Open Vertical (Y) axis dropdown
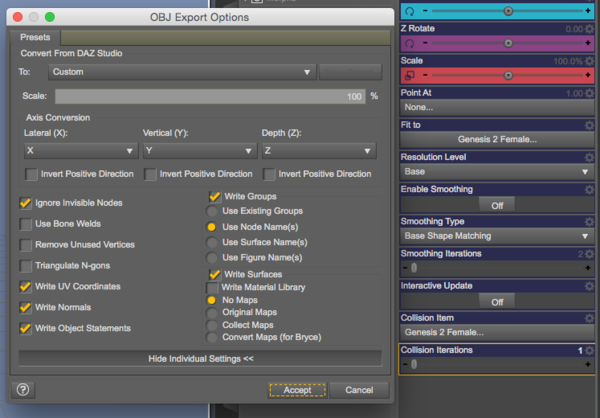 tap(200, 151)
